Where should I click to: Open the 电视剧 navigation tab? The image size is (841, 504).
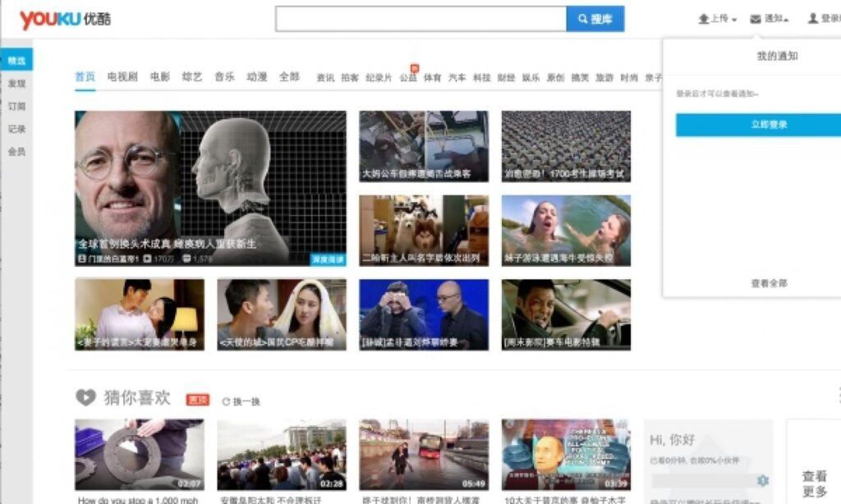(x=123, y=76)
